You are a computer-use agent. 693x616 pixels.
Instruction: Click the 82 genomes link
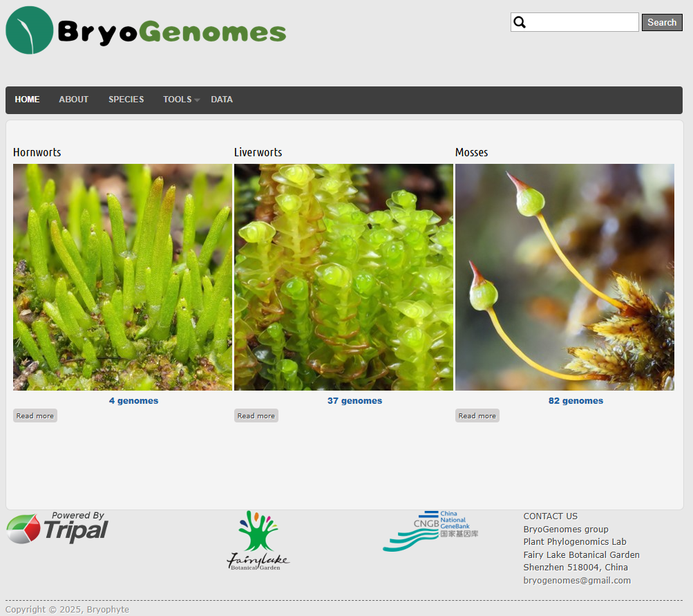(576, 401)
